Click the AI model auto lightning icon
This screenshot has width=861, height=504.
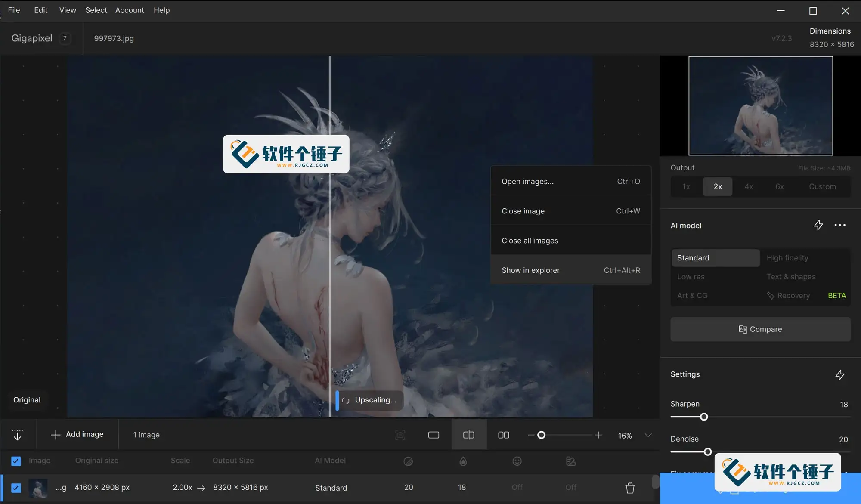[818, 225]
